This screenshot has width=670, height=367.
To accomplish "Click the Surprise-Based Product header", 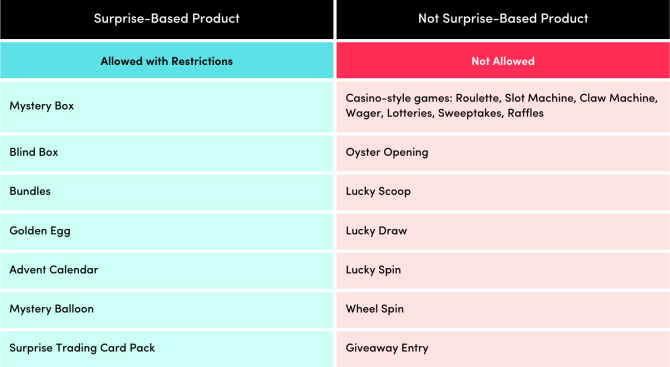I will click(167, 19).
